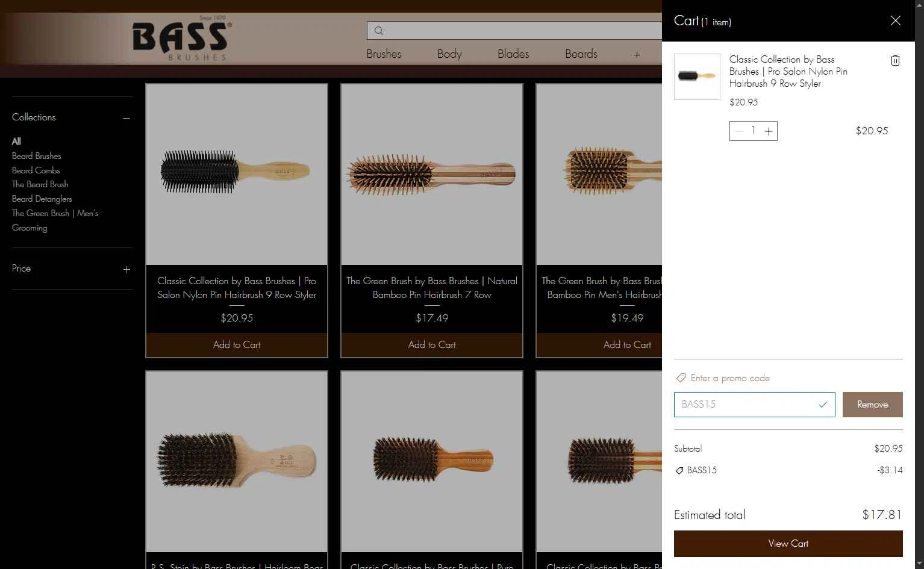Screen dimensions: 924x569
Task: Click the -$3.14 discount amount
Action: 890,470
